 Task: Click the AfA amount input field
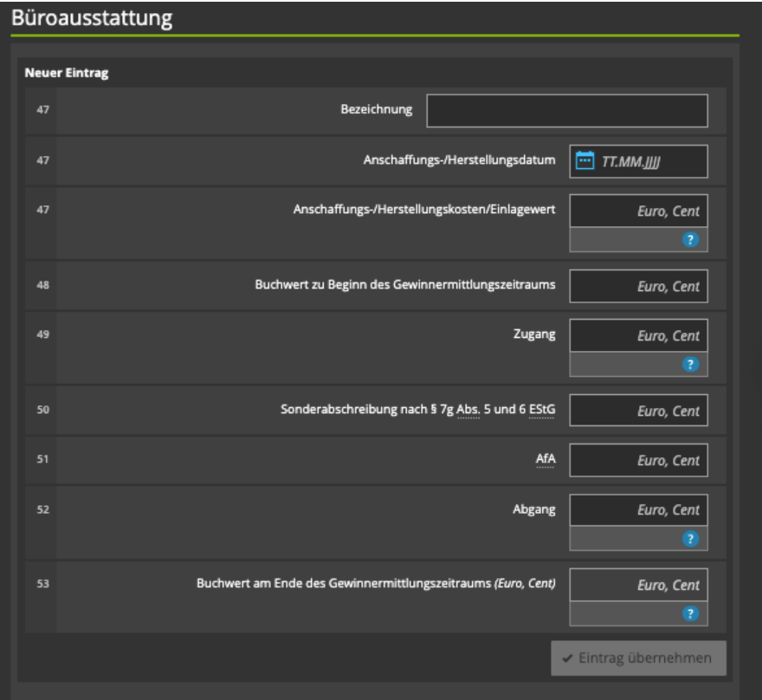(x=638, y=460)
